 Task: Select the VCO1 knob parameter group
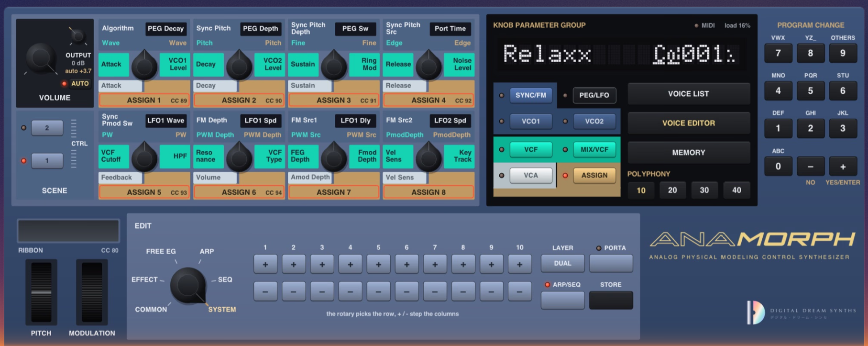point(531,121)
